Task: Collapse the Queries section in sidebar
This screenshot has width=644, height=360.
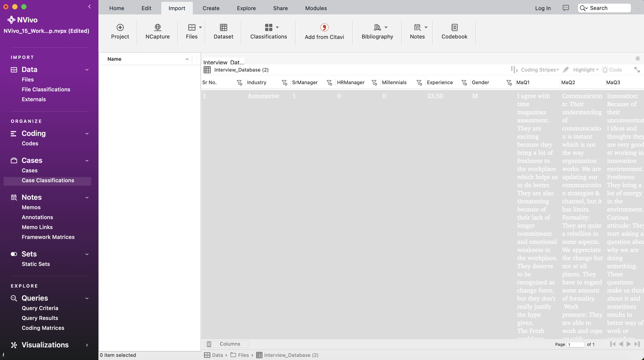Action: point(87,298)
